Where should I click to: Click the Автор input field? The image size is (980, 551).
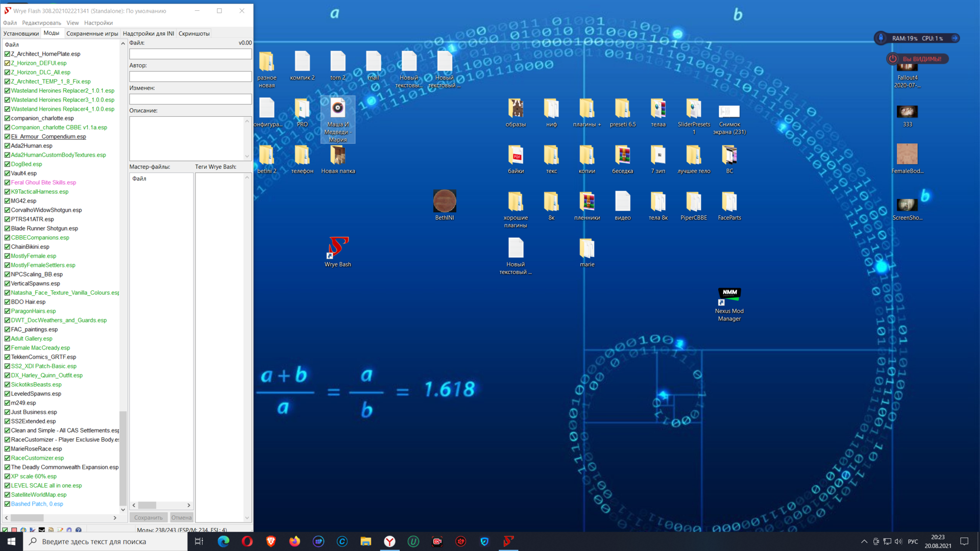(190, 77)
